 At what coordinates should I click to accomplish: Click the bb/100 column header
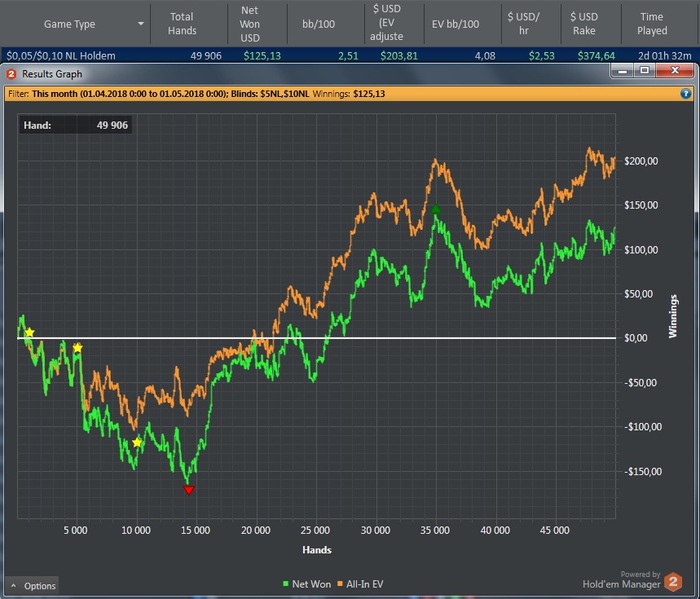tap(316, 24)
